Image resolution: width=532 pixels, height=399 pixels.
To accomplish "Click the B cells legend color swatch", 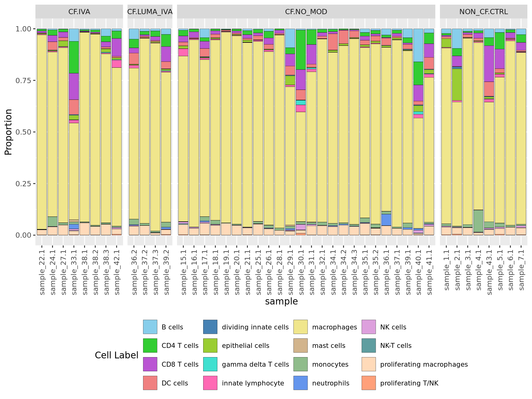I will tap(150, 327).
